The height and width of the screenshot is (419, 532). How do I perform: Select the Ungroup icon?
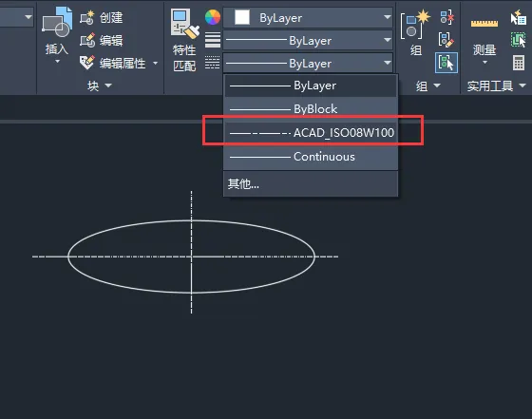tap(446, 17)
